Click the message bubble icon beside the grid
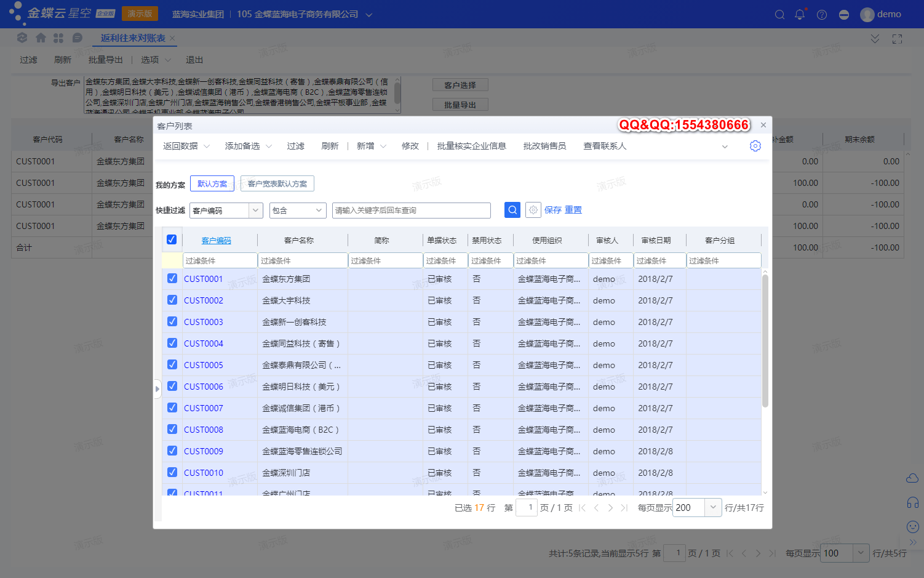924x578 pixels. click(x=77, y=38)
